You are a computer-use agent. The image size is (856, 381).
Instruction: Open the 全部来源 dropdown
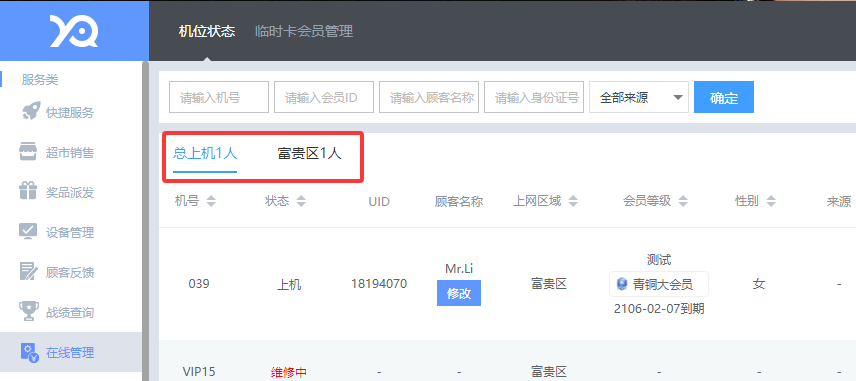click(x=639, y=97)
